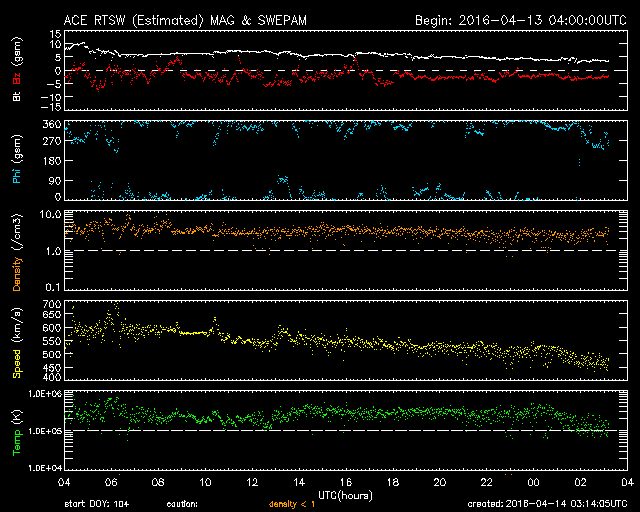Image resolution: width=640 pixels, height=512 pixels.
Task: Click the green Temp (K) axis label
Action: (17, 431)
